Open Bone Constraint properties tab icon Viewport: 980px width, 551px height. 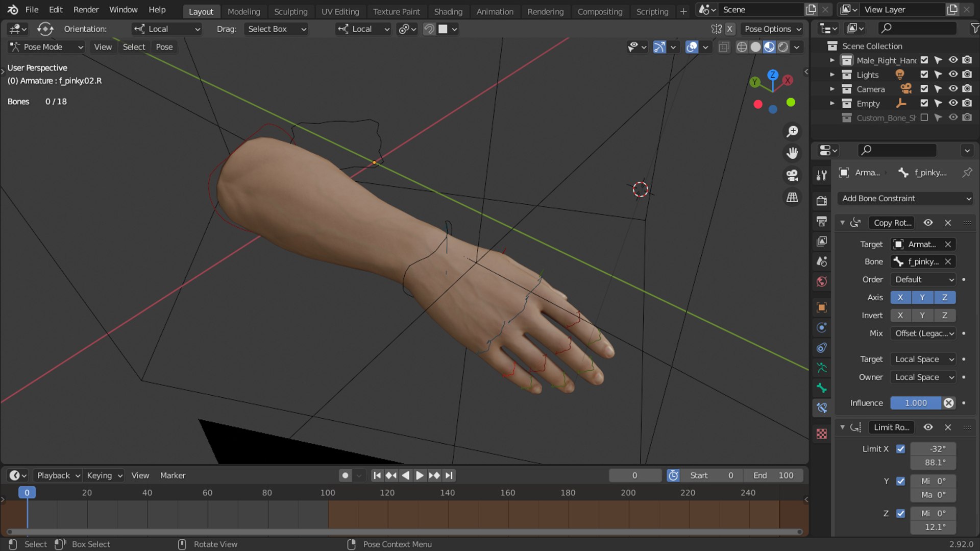[821, 408]
